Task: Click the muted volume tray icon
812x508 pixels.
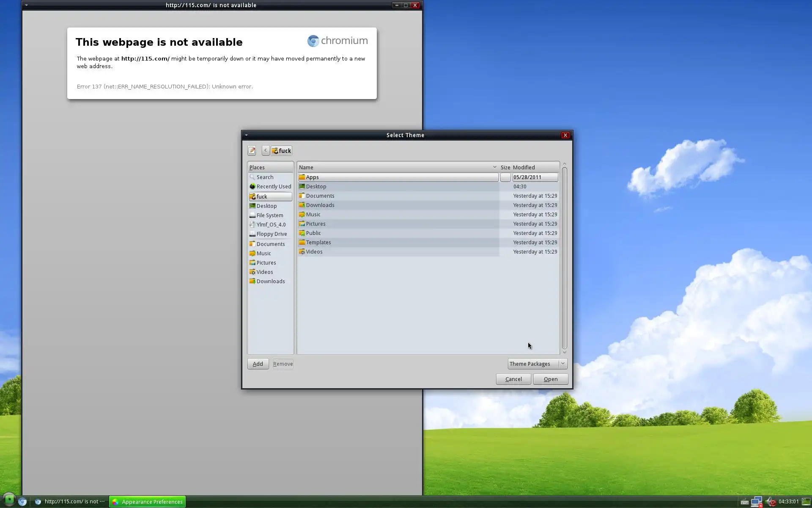Action: pos(771,502)
